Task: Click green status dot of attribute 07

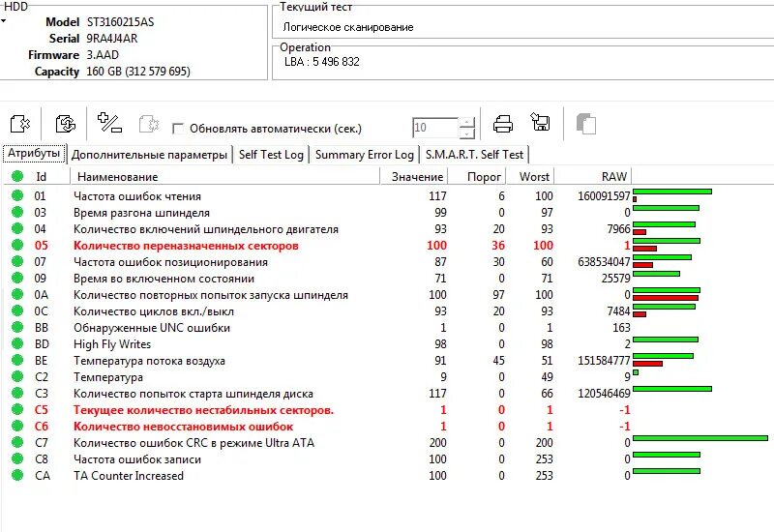Action: (x=17, y=261)
